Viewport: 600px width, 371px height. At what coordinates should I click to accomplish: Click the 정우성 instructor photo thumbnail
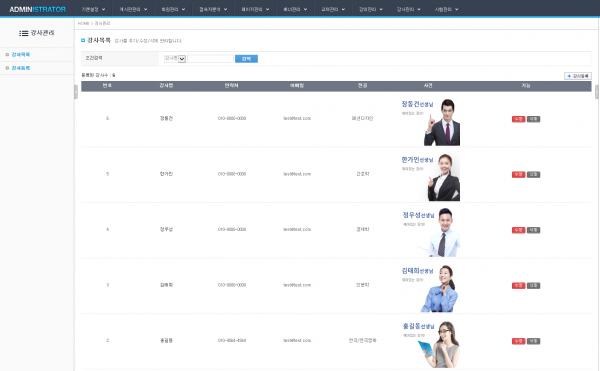(x=428, y=233)
